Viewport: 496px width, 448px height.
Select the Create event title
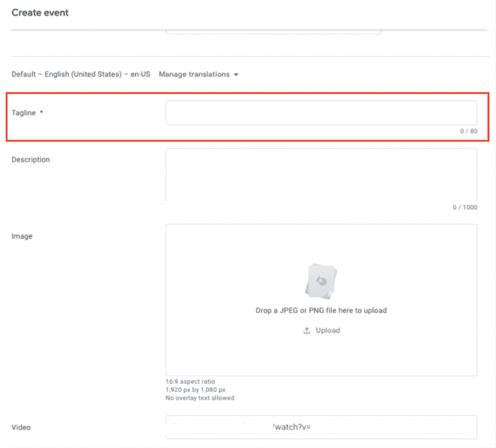40,13
